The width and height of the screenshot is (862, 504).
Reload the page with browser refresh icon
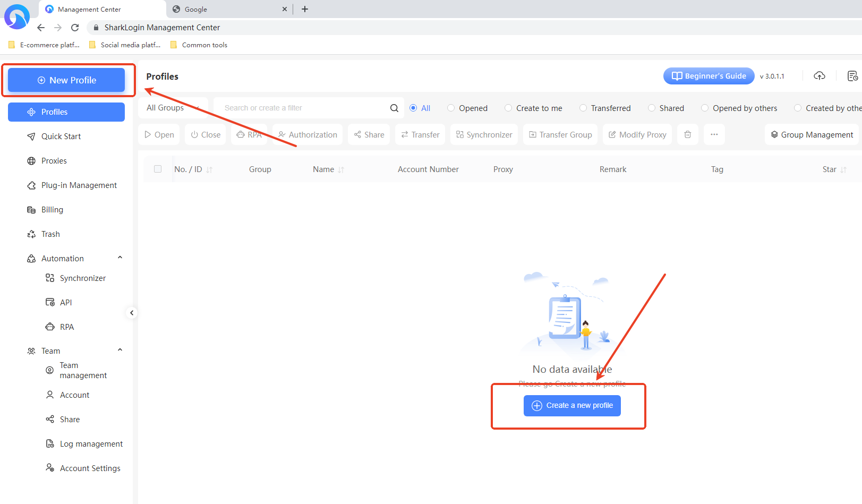[x=75, y=28]
